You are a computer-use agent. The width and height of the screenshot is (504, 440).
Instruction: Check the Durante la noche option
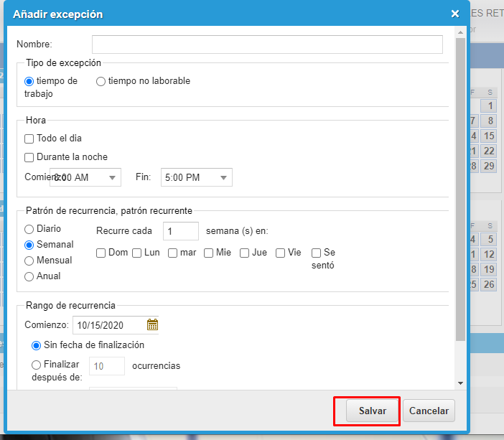point(29,157)
